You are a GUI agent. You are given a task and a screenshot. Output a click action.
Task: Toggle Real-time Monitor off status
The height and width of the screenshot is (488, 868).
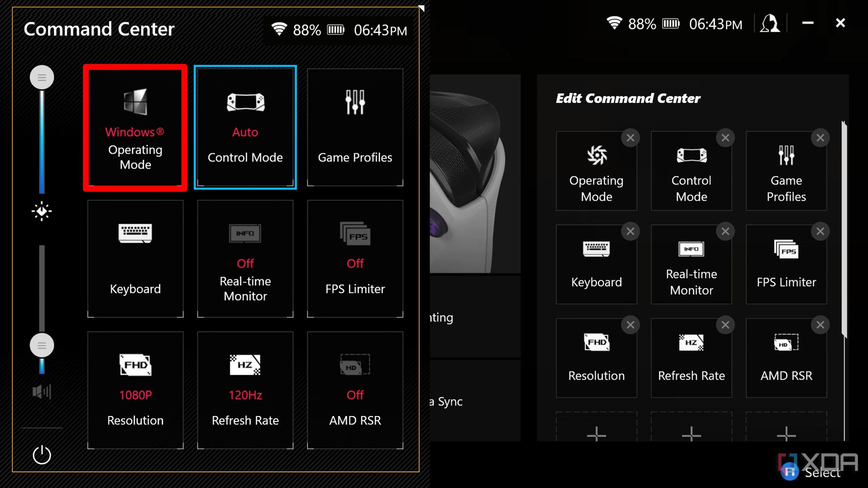pos(245,259)
